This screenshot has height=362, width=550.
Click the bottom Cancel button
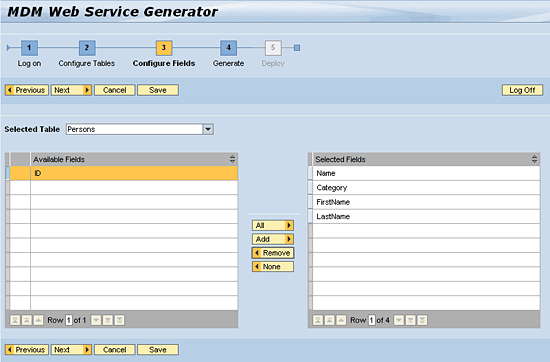click(115, 350)
